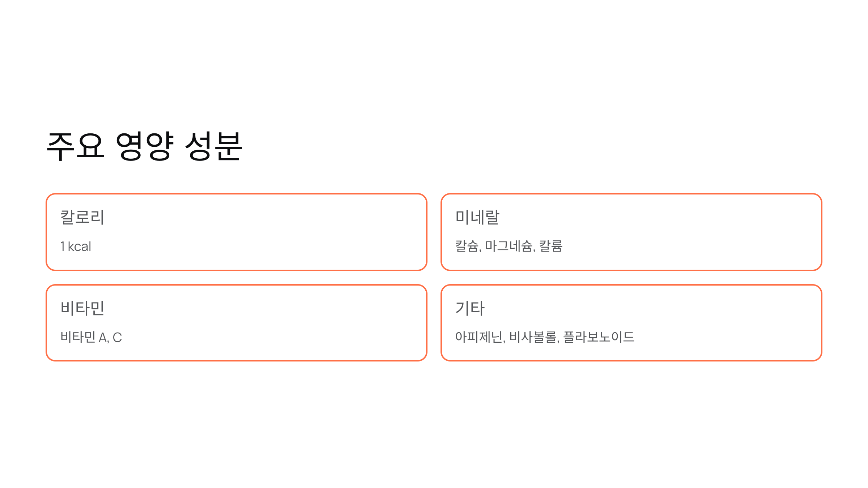868x488 pixels.
Task: Click the word 영양 in title
Action: tap(145, 146)
